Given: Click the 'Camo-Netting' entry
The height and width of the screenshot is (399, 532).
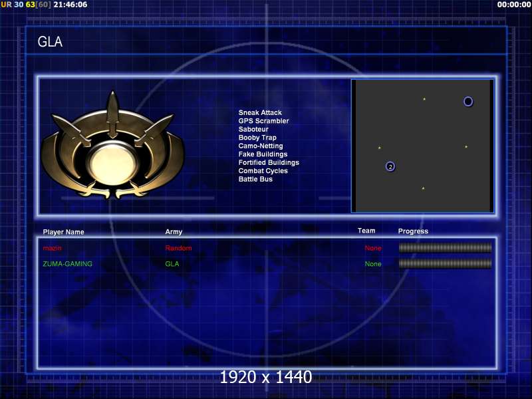Looking at the screenshot, I should 261,146.
